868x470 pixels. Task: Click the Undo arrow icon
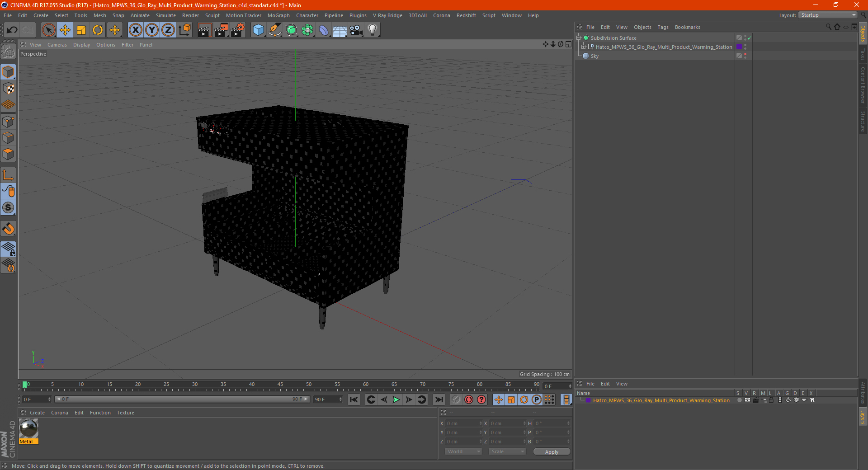click(12, 30)
